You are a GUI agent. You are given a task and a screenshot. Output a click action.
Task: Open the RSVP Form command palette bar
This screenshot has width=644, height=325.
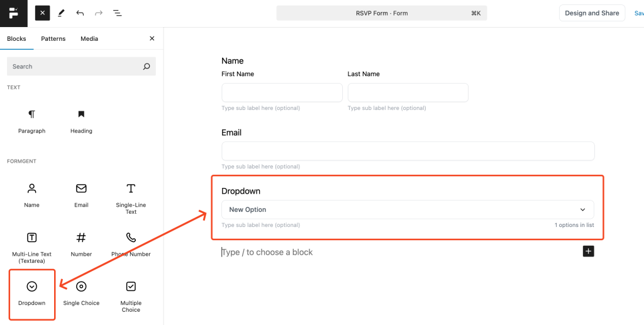pos(382,13)
